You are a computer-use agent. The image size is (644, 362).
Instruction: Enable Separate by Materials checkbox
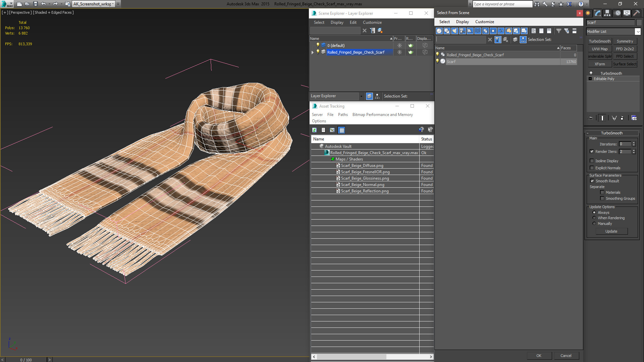tap(602, 192)
